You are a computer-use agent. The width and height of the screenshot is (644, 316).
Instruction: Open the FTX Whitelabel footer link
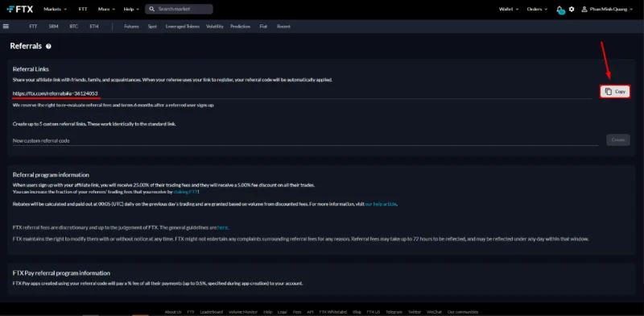[x=333, y=312]
